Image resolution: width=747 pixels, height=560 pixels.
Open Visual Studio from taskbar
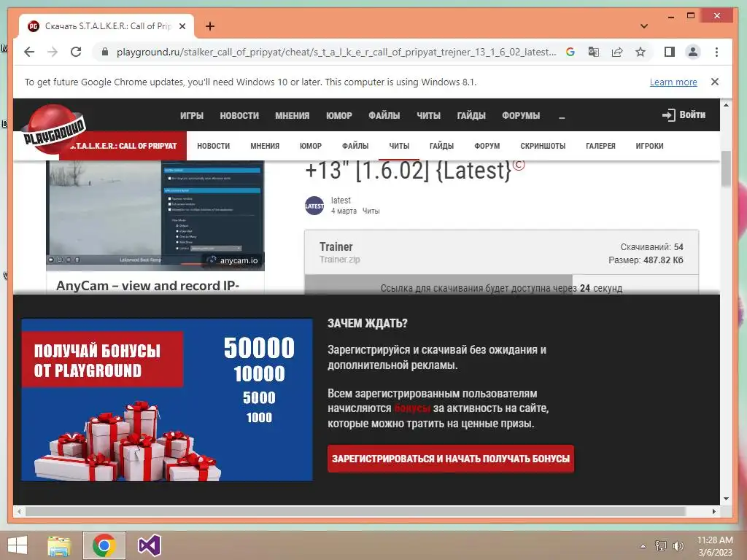pos(150,545)
